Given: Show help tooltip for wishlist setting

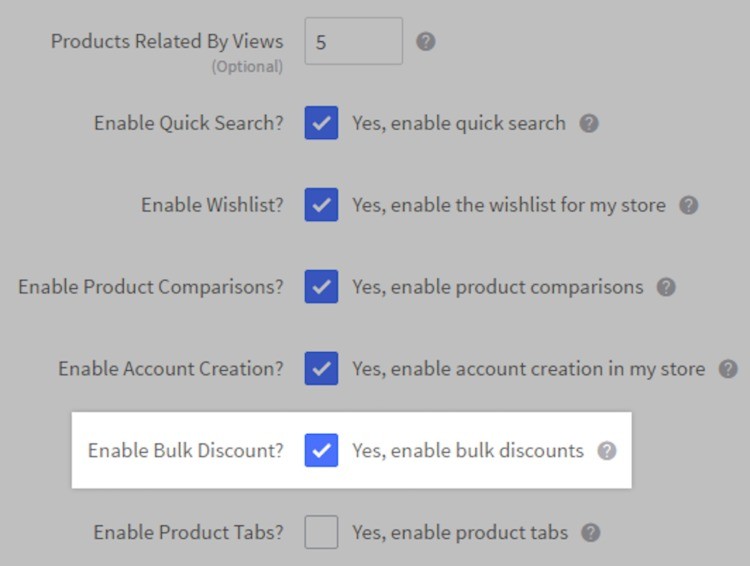Looking at the screenshot, I should 689,205.
